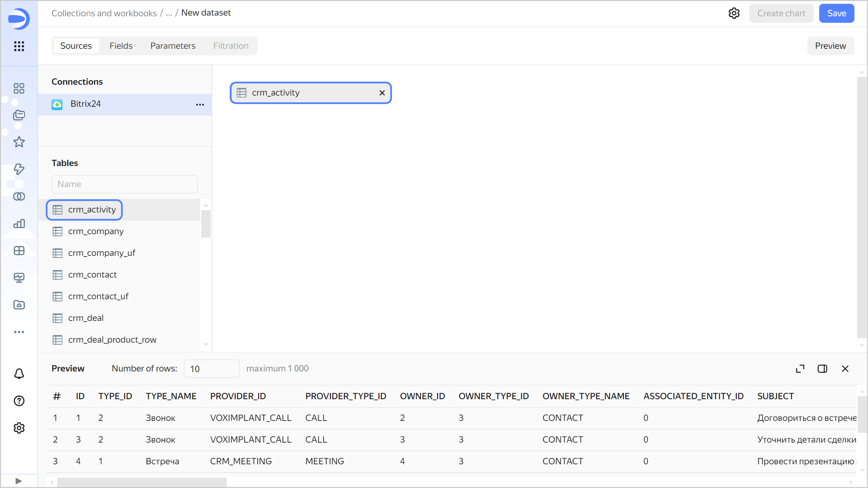Toggle the Preview button at top right
This screenshot has height=488, width=868.
830,46
